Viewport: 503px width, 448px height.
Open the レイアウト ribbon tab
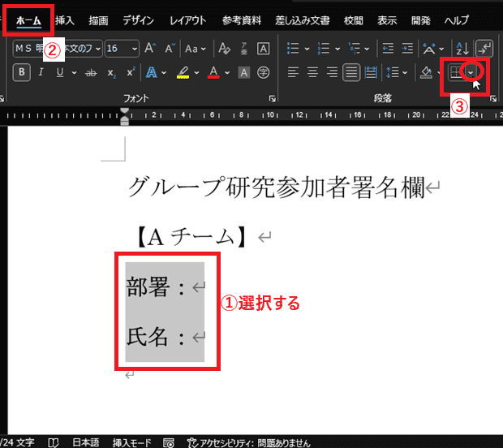[x=187, y=19]
